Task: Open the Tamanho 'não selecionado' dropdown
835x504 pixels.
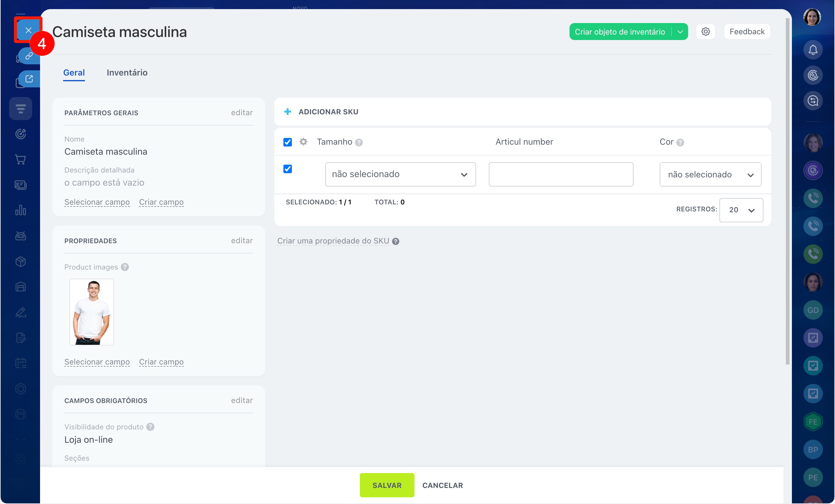Action: pyautogui.click(x=400, y=174)
